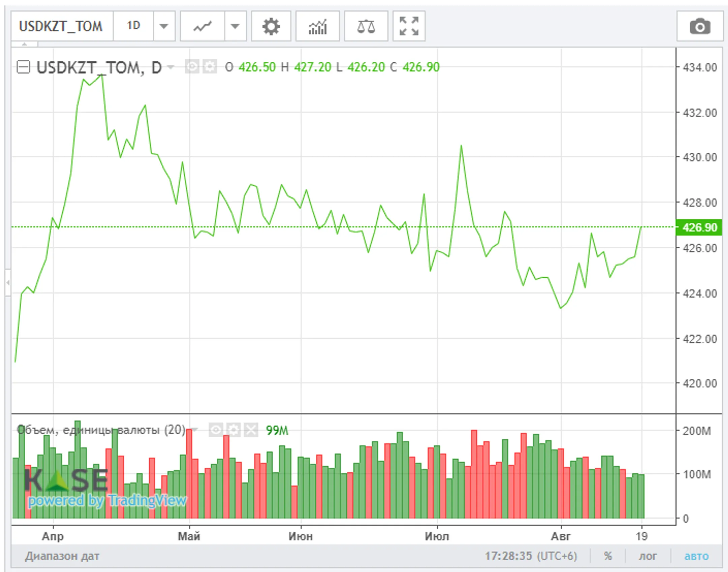Hide the USDKZT_TOM series via eye icon

(x=192, y=67)
